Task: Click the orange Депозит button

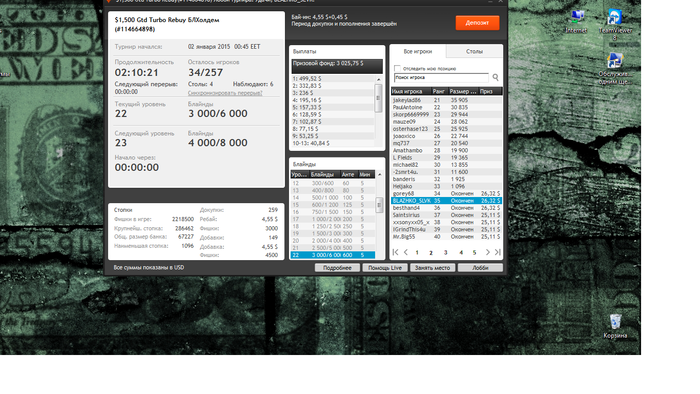Action: (x=477, y=23)
